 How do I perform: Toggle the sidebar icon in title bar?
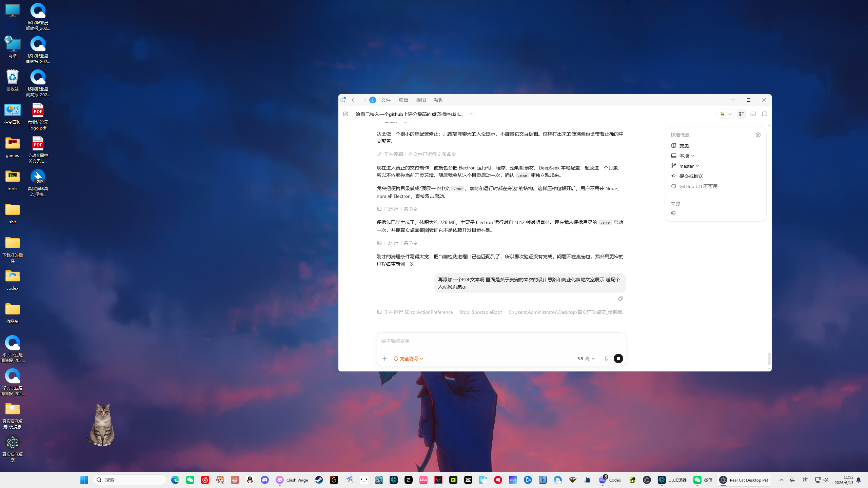343,100
